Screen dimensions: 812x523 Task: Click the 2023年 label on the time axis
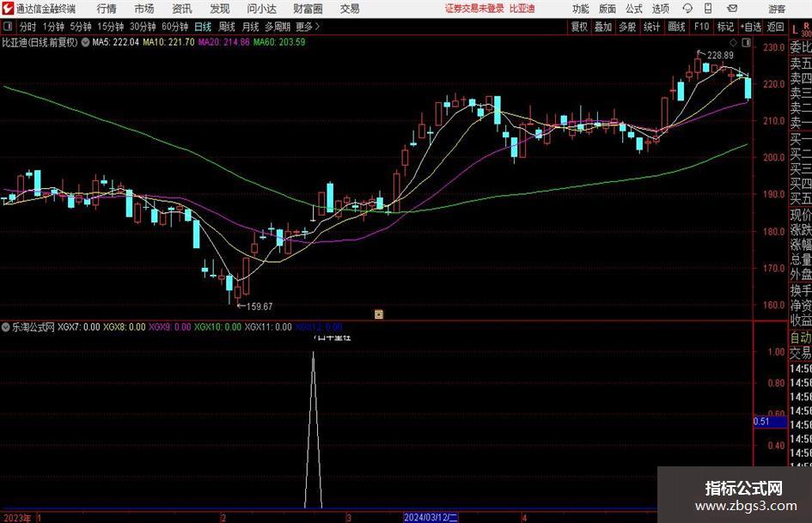coord(16,518)
